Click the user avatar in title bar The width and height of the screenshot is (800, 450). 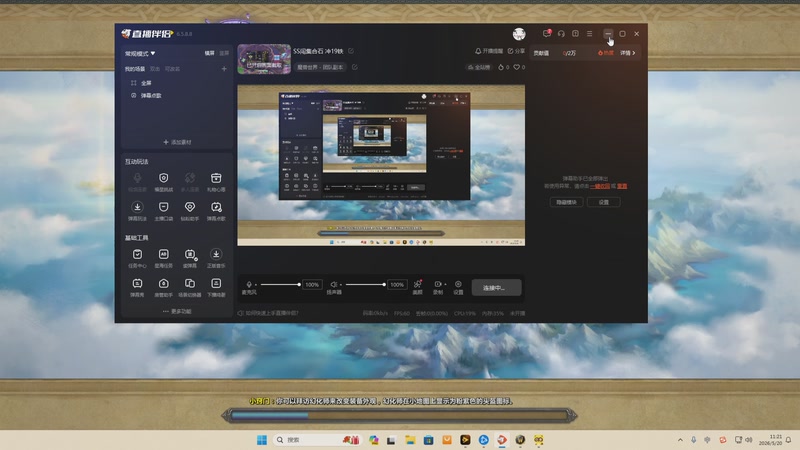pos(519,34)
